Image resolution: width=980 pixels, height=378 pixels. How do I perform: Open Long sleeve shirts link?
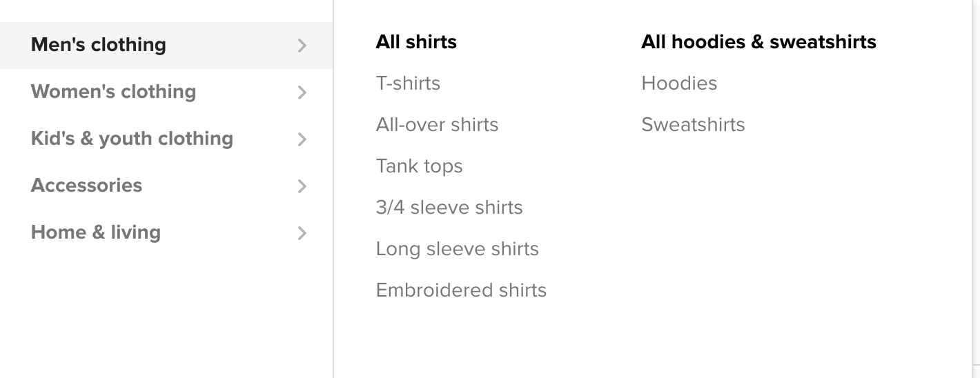point(457,249)
